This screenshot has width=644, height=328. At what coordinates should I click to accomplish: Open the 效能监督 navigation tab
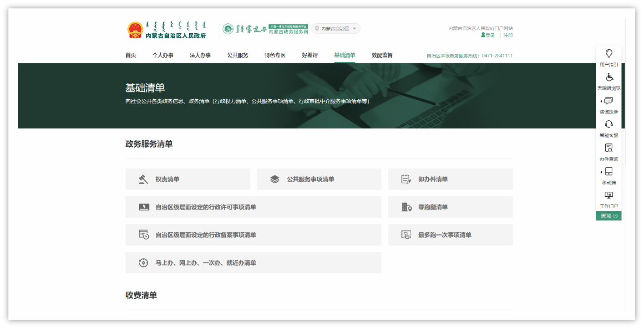382,56
